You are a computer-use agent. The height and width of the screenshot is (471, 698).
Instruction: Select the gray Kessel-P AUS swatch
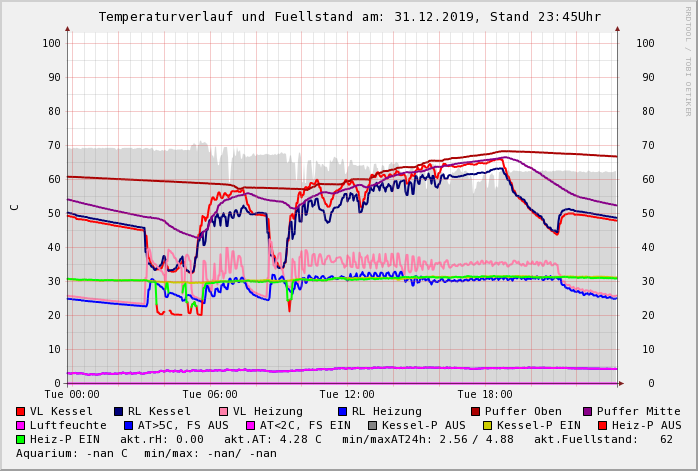(372, 425)
